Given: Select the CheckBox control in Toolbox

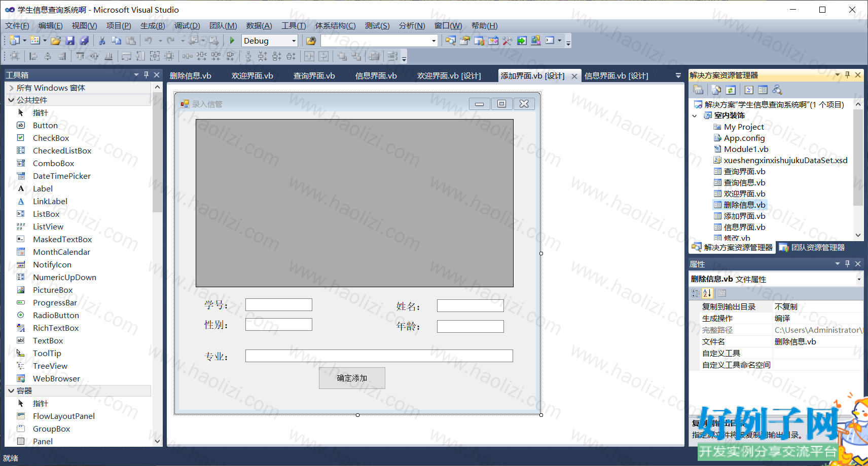Looking at the screenshot, I should (x=51, y=138).
